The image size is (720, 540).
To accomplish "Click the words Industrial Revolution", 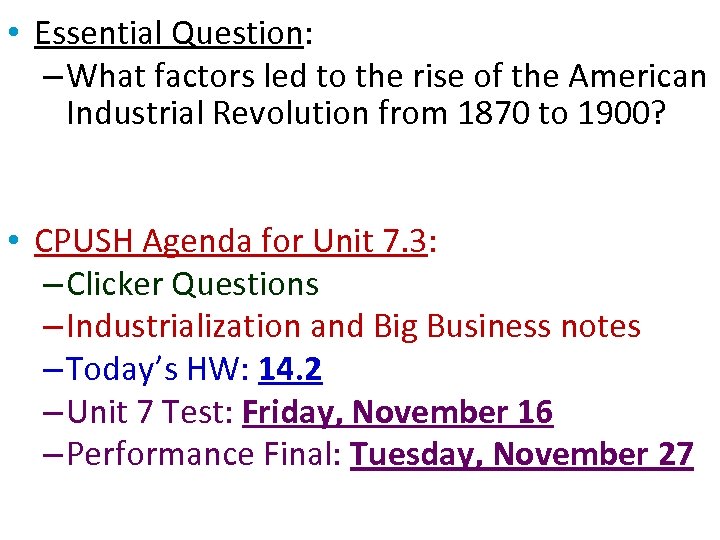I will [217, 114].
